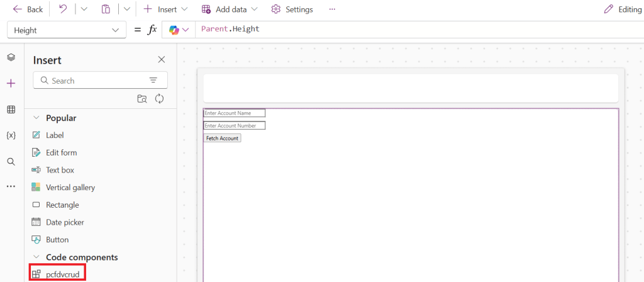The height and width of the screenshot is (282, 644).
Task: Open the Copilot formula assistant dropdown
Action: click(x=179, y=30)
